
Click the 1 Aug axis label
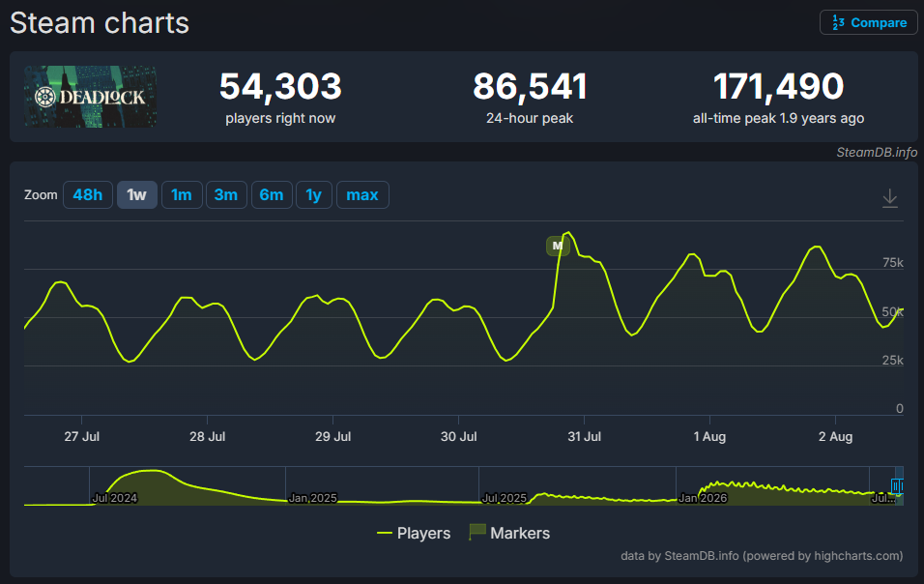709,437
